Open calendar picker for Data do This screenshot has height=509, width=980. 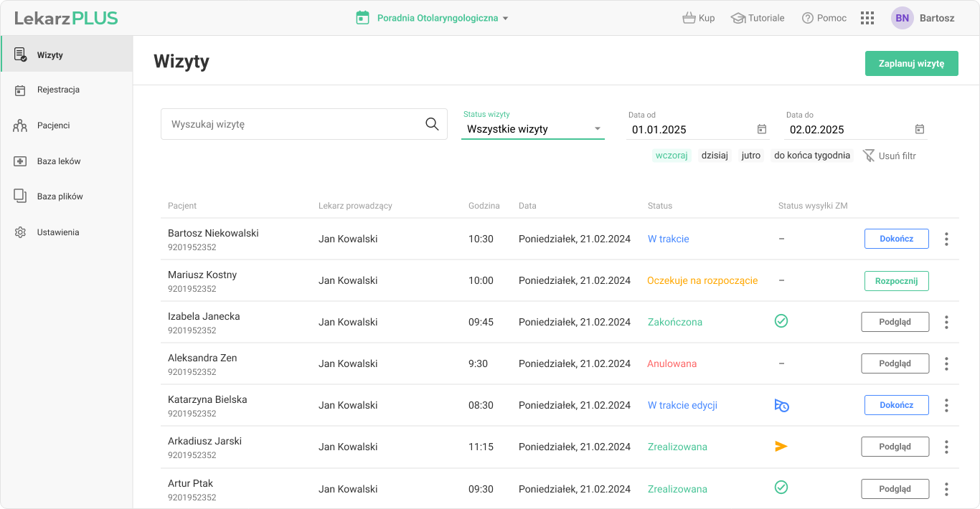click(x=920, y=129)
